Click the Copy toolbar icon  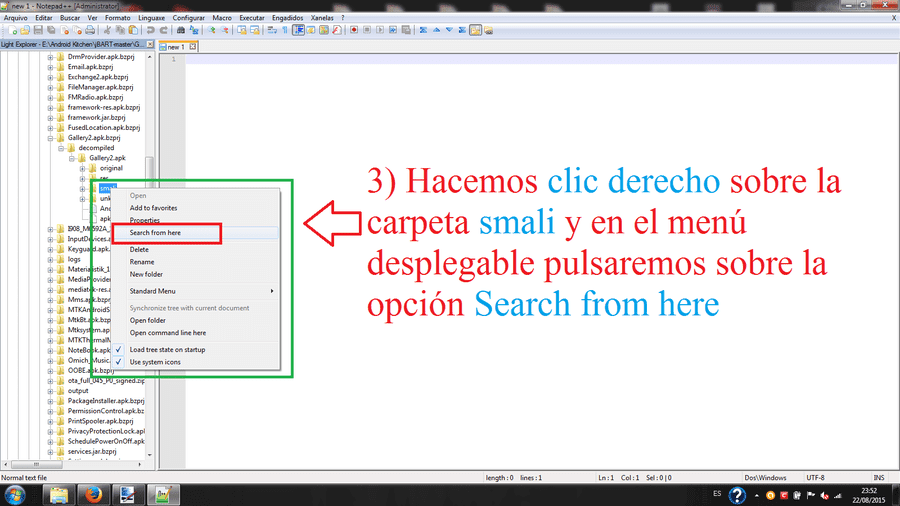[120, 30]
